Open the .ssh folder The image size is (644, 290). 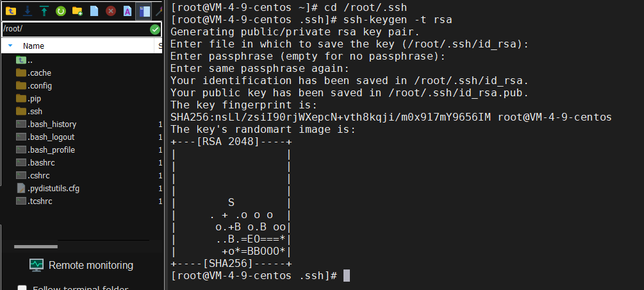pos(29,112)
